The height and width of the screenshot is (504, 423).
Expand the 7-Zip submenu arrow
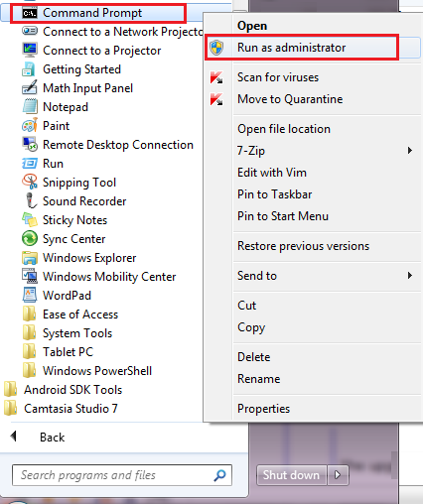coord(410,151)
